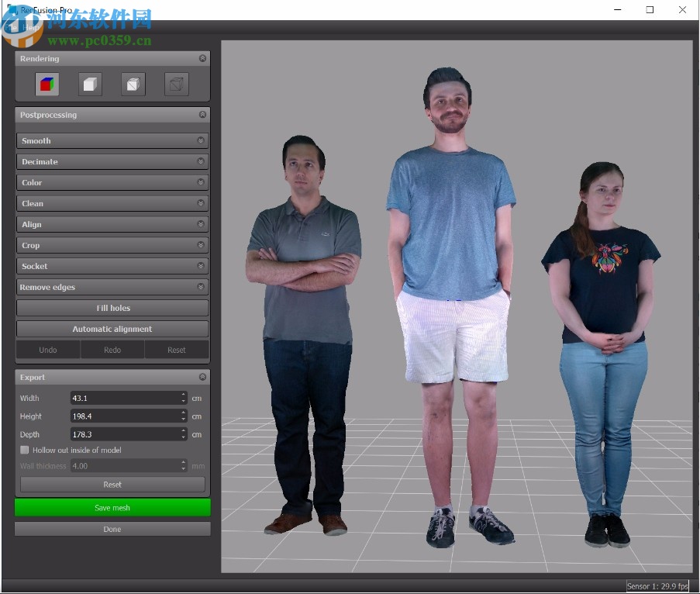Select the shaded wireframe cube rendering mode
Image resolution: width=700 pixels, height=594 pixels.
click(133, 85)
